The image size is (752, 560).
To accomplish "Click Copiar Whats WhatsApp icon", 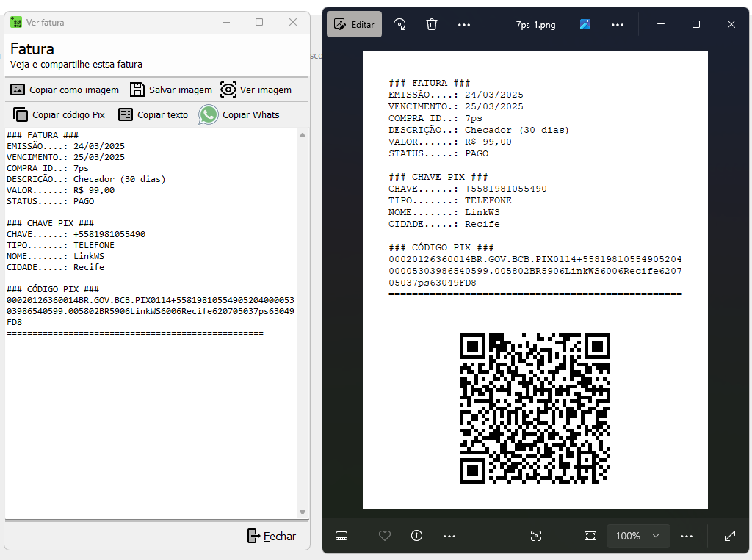I will point(209,114).
